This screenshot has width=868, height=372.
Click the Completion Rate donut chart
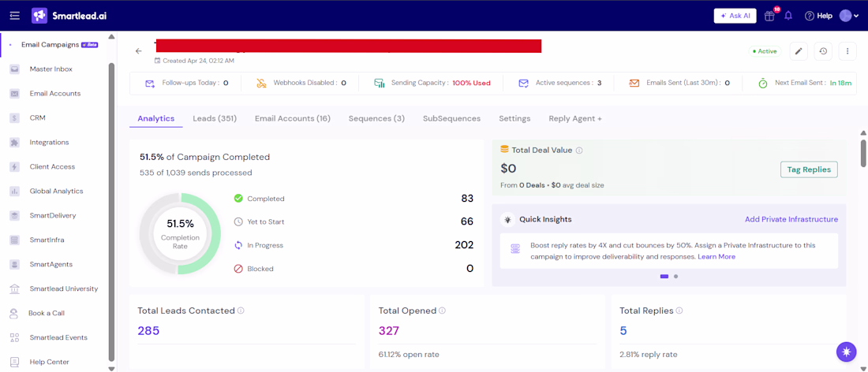(181, 234)
